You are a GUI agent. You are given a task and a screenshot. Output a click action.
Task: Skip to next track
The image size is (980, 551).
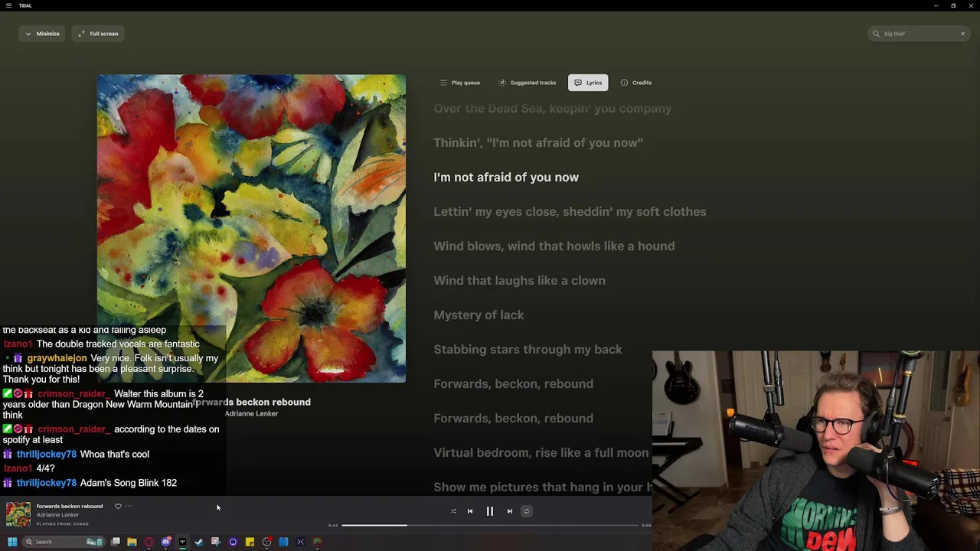tap(510, 511)
